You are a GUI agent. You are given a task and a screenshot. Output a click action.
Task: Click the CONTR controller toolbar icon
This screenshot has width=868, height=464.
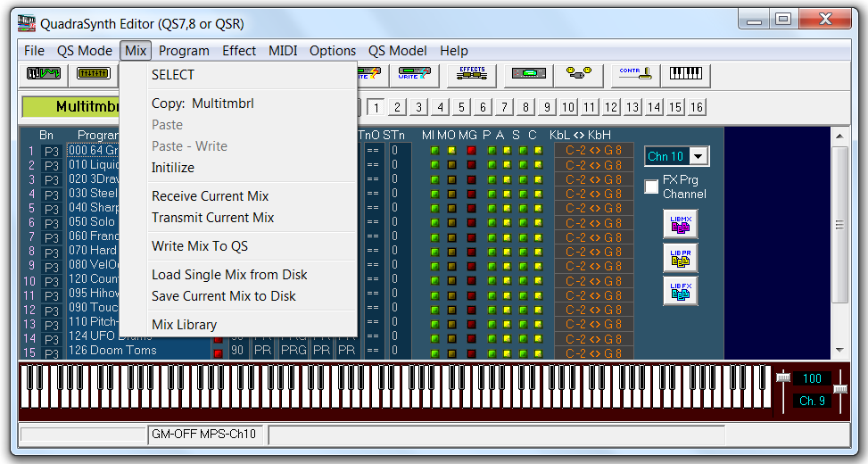click(634, 75)
